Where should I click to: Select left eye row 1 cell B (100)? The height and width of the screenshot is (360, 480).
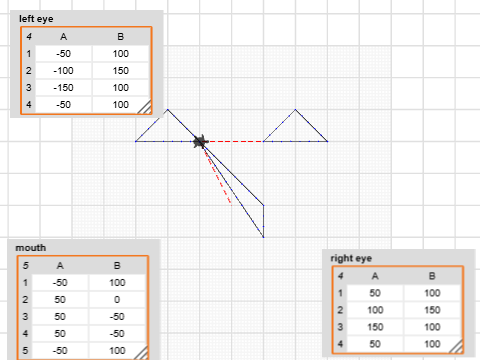(121, 54)
